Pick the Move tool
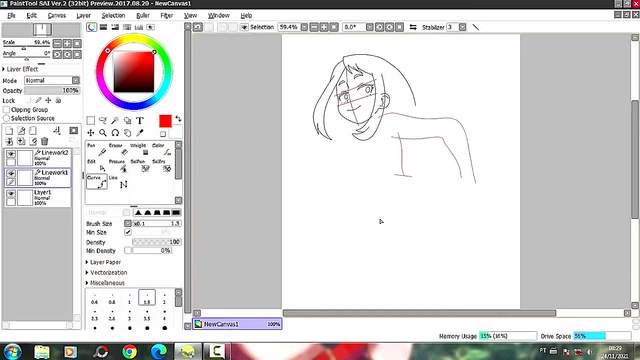Viewport: 640px width, 360px height. [x=91, y=133]
